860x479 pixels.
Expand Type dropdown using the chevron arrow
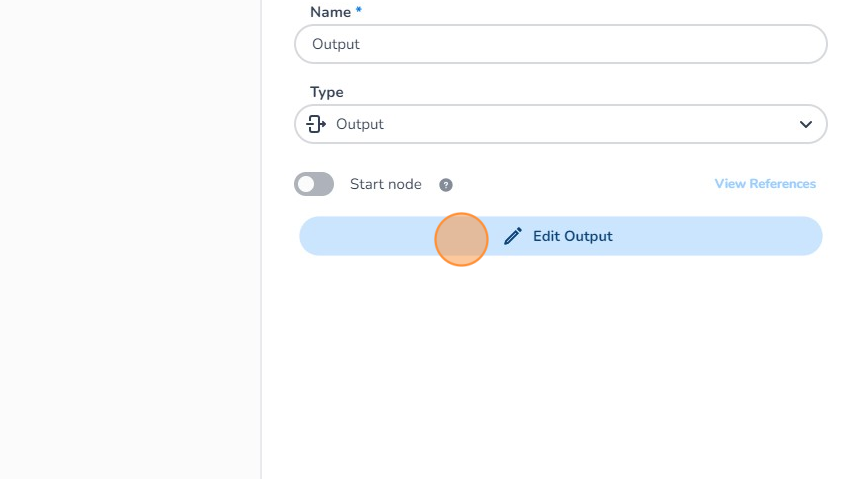(x=805, y=124)
